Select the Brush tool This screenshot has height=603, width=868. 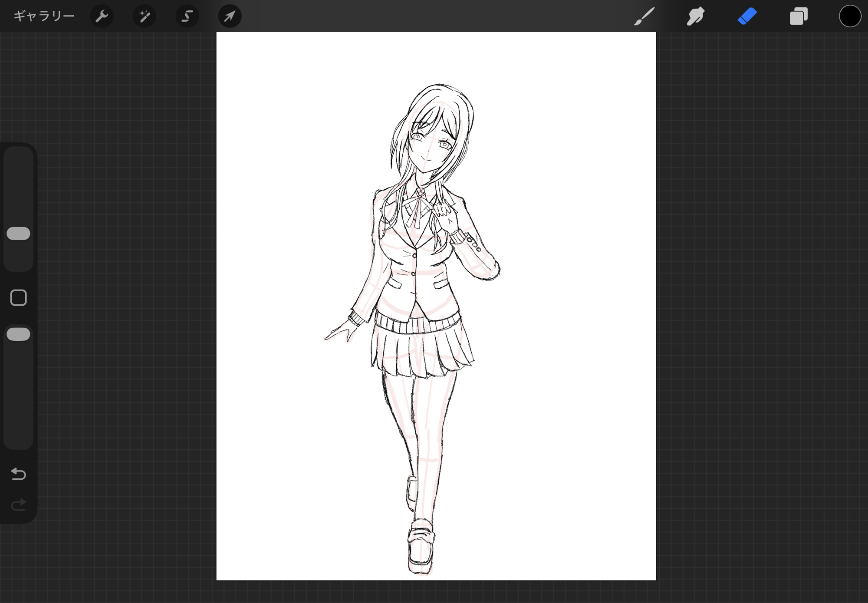point(644,16)
